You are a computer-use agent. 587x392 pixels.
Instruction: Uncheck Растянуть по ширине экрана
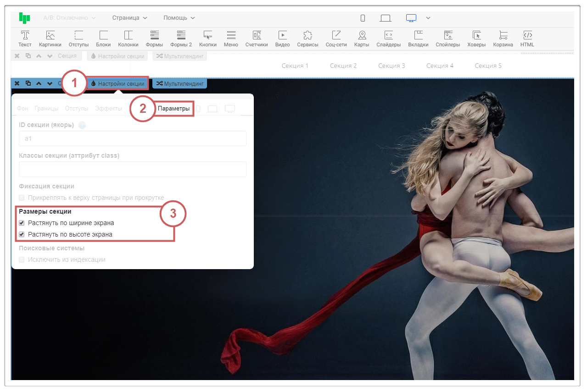pyautogui.click(x=22, y=223)
